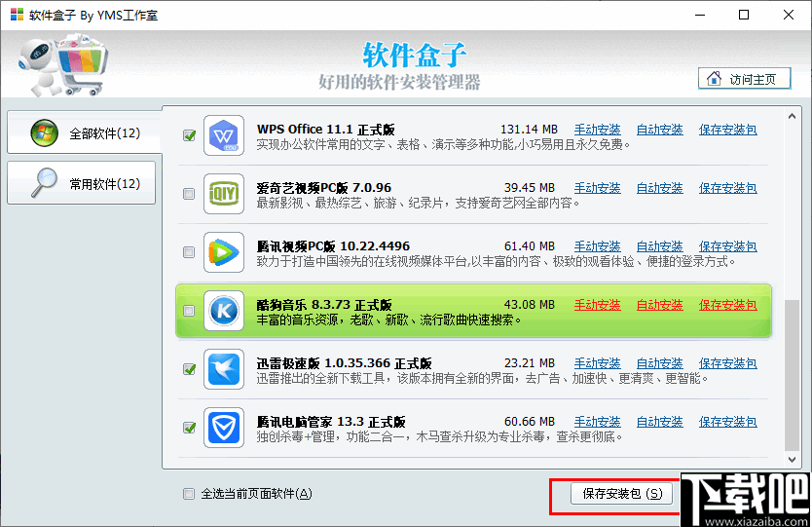Uncheck the 腾讯电脑管家 checkbox
The height and width of the screenshot is (527, 812).
coord(189,428)
